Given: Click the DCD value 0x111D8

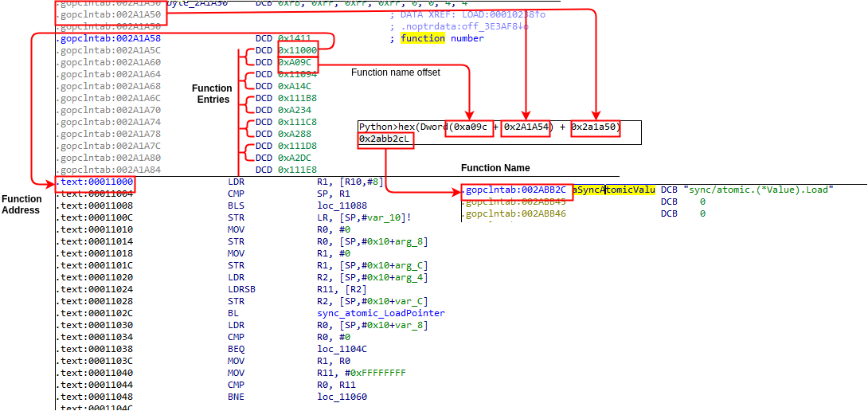Looking at the screenshot, I should coord(297,146).
